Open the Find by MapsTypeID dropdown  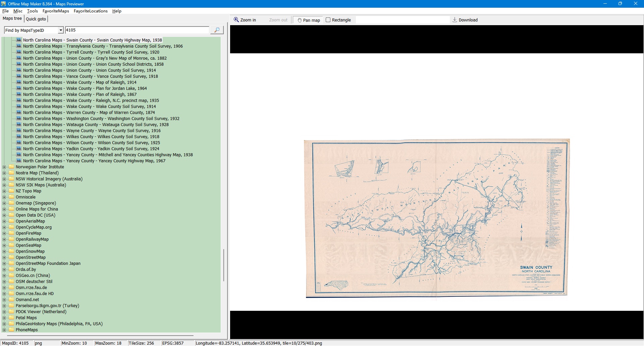tap(61, 31)
